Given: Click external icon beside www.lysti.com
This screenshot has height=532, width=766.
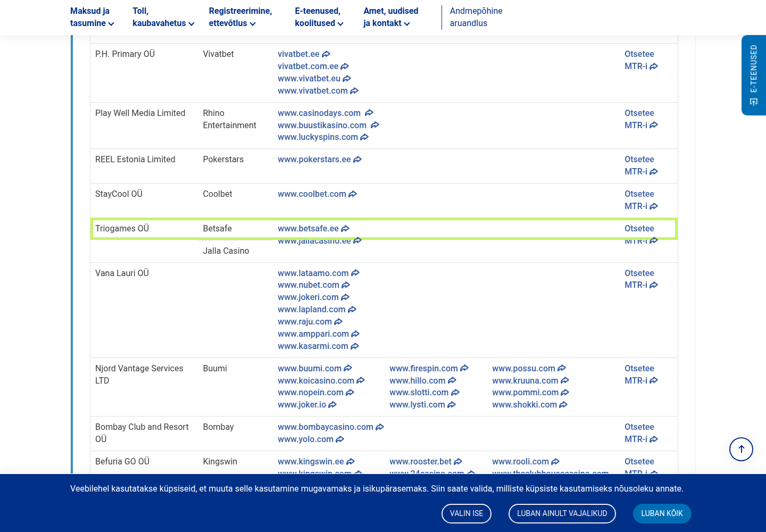Looking at the screenshot, I should (x=452, y=405).
